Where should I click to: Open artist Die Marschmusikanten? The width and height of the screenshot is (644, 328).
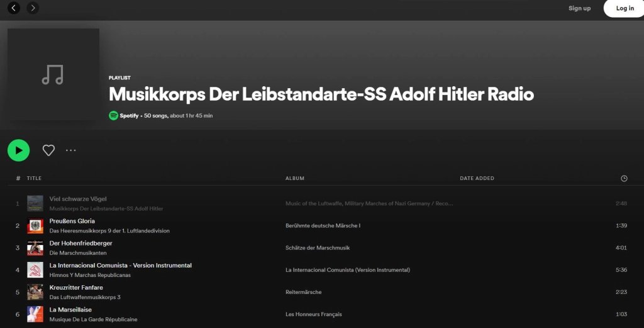point(78,253)
